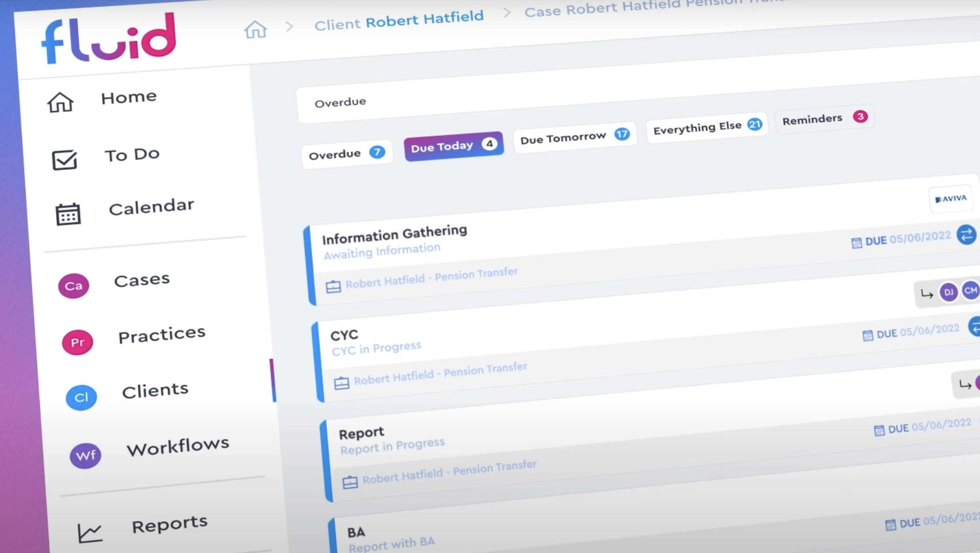This screenshot has width=980, height=553.
Task: Open the BA task title
Action: pos(356,532)
